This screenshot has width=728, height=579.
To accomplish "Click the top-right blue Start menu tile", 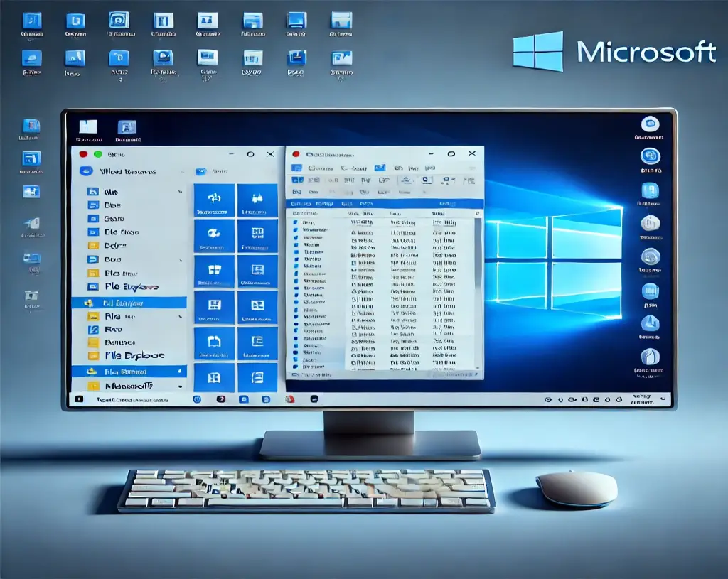I will pyautogui.click(x=257, y=201).
